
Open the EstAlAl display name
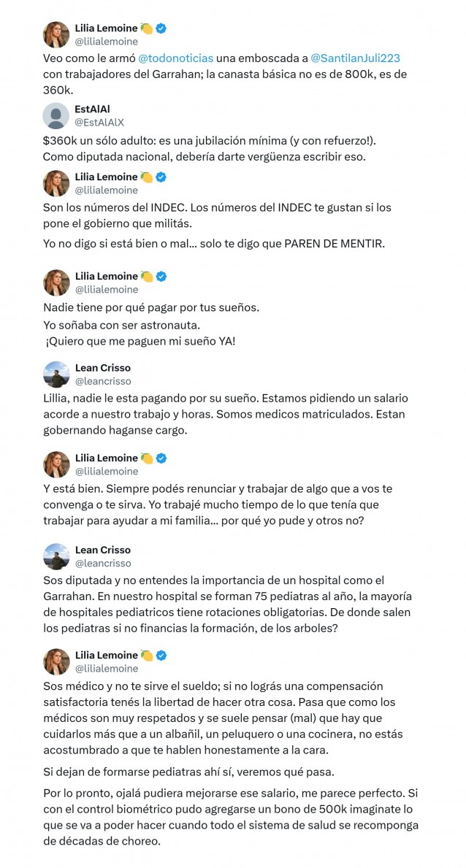93,109
